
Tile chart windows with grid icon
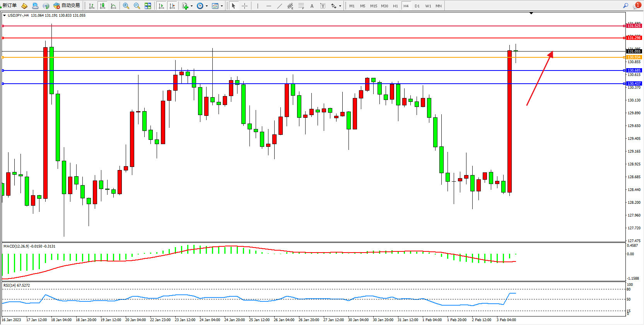click(x=148, y=6)
